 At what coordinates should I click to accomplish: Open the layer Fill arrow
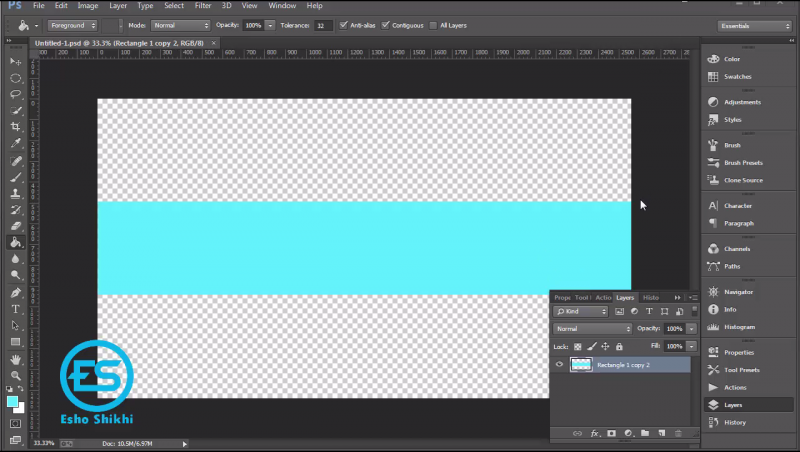[691, 346]
